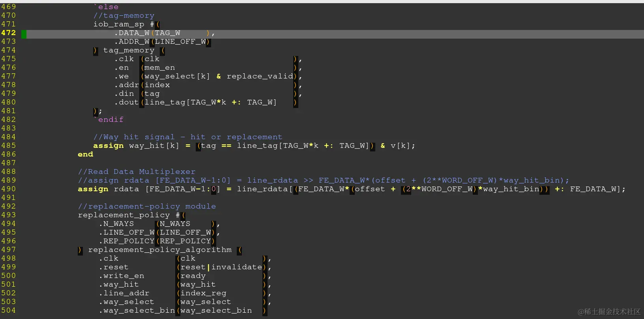
Task: Click the .write_en port name
Action: [x=121, y=276]
